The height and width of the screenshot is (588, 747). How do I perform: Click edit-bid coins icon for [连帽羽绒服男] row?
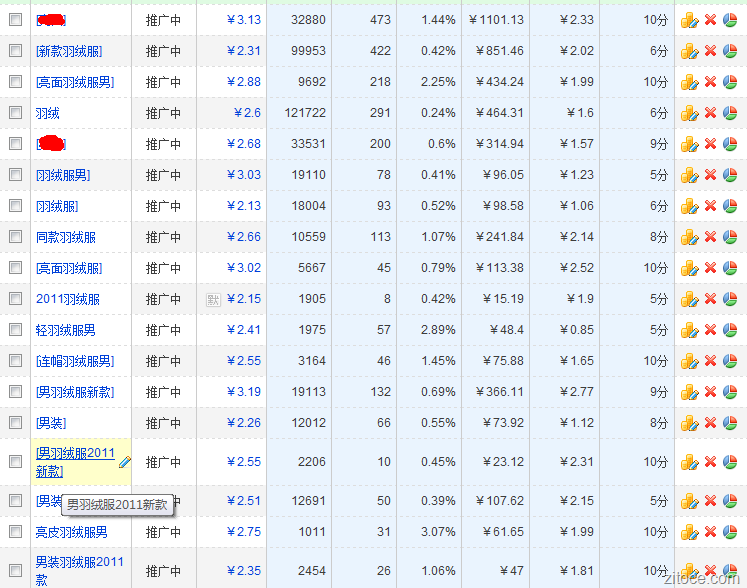pyautogui.click(x=689, y=361)
